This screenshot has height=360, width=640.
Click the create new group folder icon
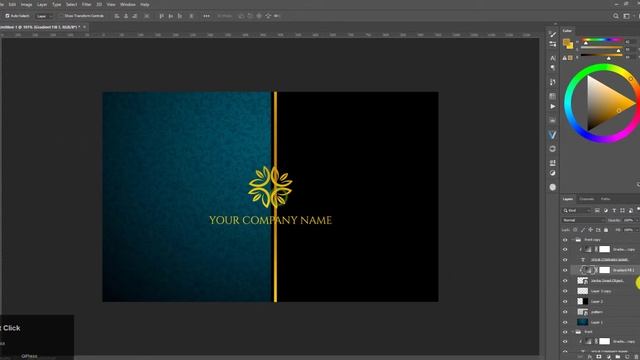(618, 357)
